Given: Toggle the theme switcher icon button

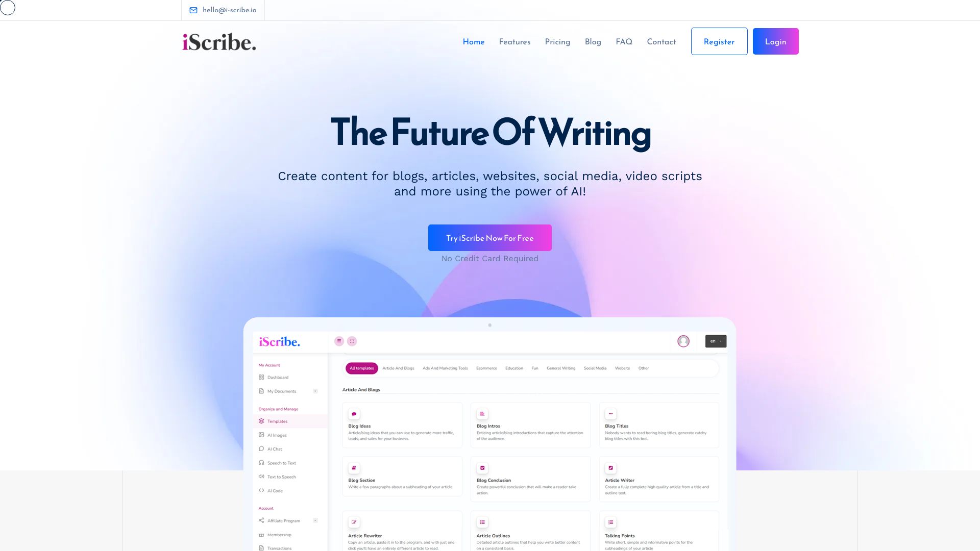Looking at the screenshot, I should coord(8,8).
